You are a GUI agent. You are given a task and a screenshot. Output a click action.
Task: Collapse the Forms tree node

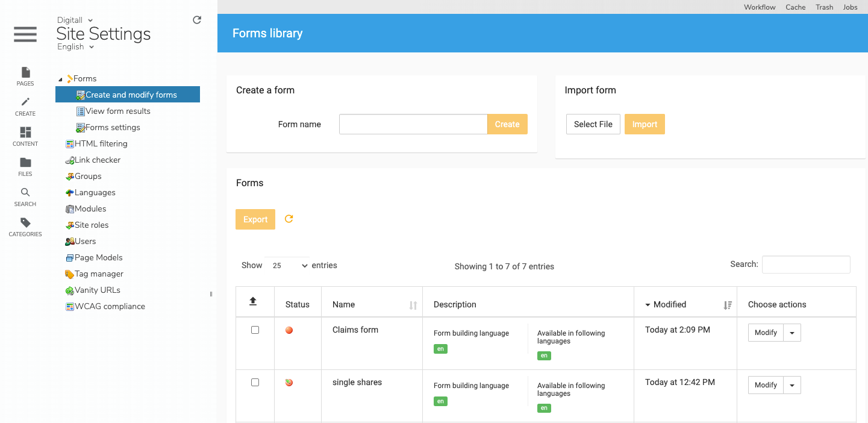60,80
